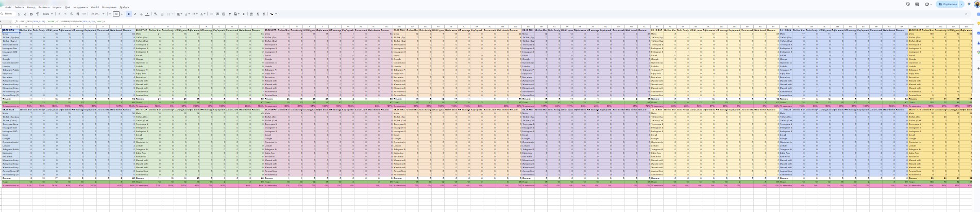Image resolution: width=980 pixels, height=212 pixels.
Task: Open the cell borders options
Action: pos(162,14)
